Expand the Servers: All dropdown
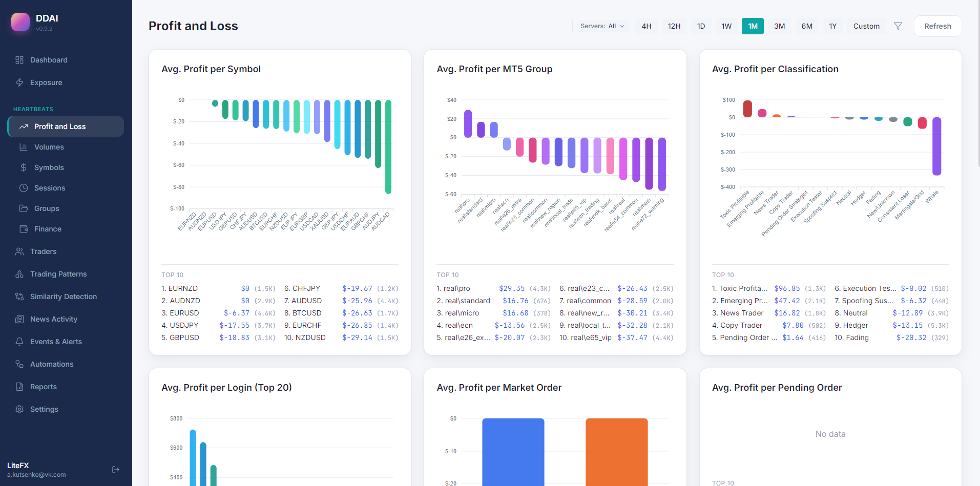Image resolution: width=980 pixels, height=486 pixels. tap(602, 26)
